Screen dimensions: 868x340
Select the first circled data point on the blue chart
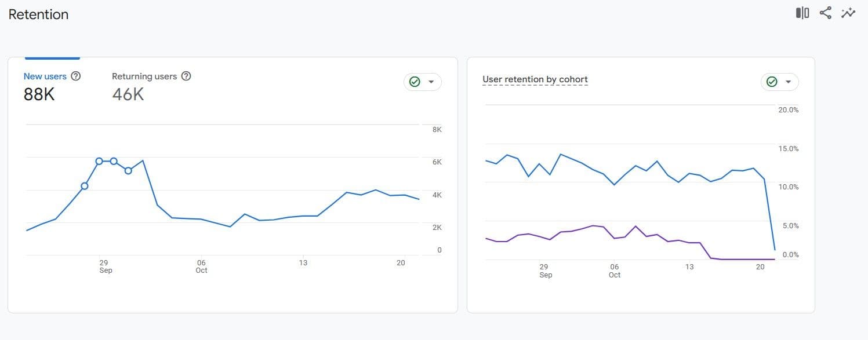click(85, 185)
